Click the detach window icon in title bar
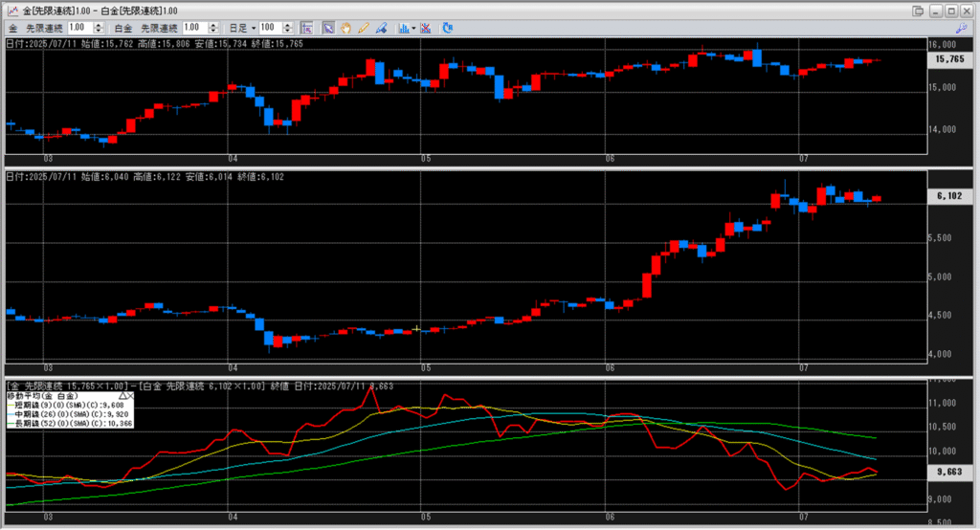This screenshot has height=530, width=980. click(x=918, y=10)
